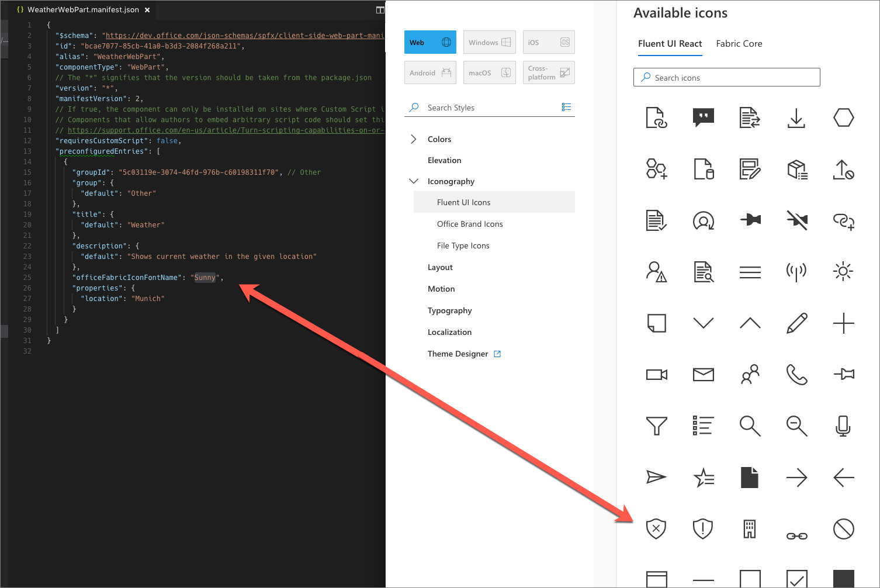This screenshot has height=588, width=880.
Task: Choose the bulleted list icon in grid
Action: tap(704, 426)
